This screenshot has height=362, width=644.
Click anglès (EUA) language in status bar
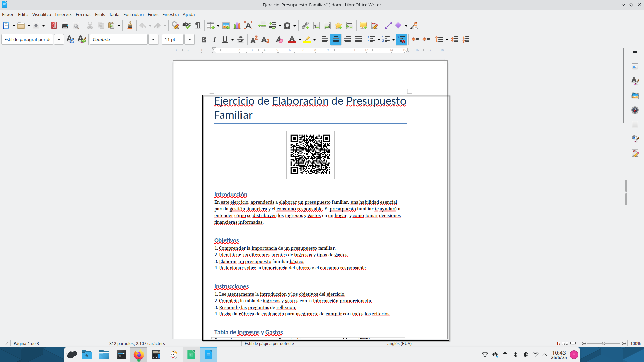tap(399, 343)
